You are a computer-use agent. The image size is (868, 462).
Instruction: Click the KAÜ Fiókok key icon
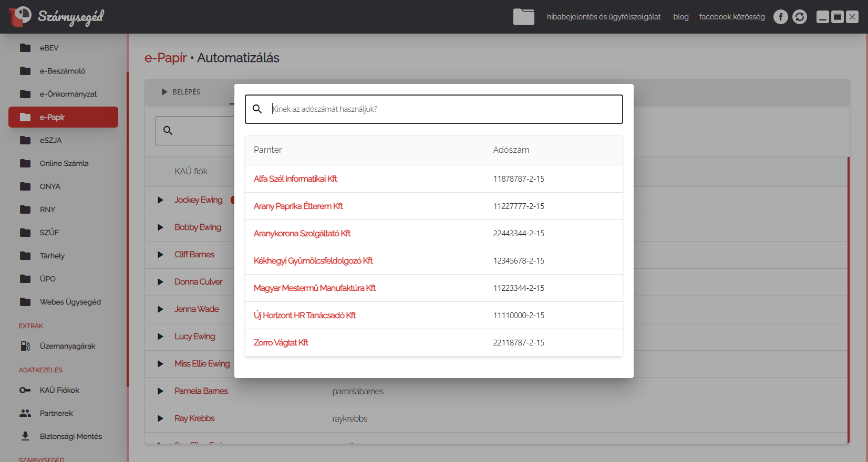[25, 390]
